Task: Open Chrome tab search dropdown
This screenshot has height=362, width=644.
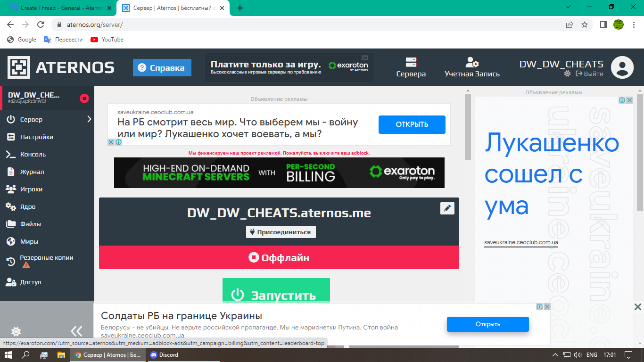Action: 568,7
